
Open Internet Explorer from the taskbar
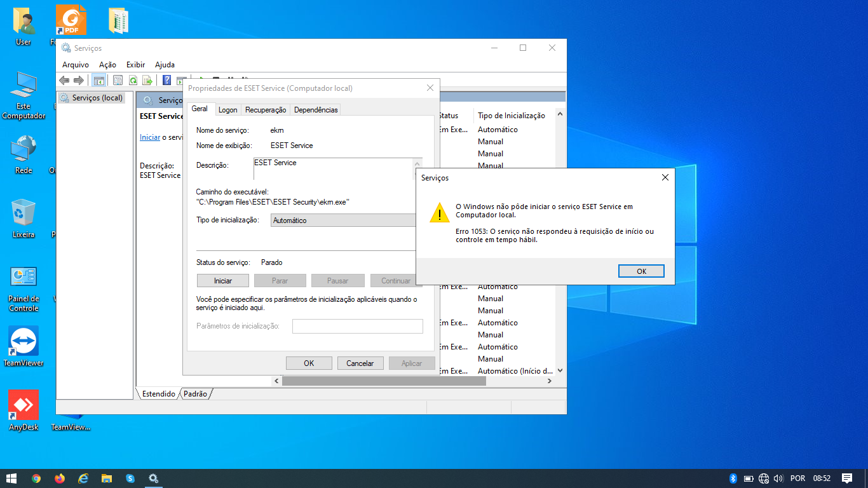[83, 478]
